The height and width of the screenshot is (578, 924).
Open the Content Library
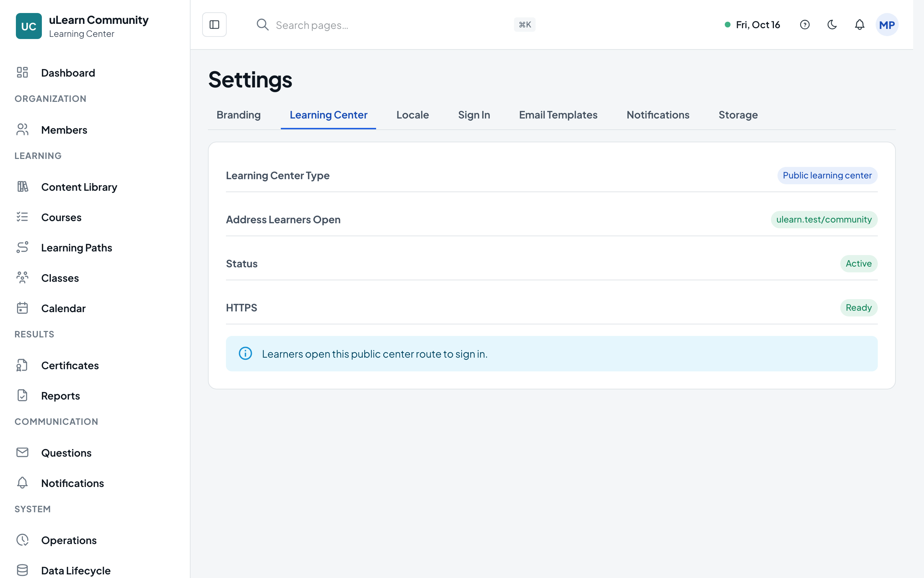point(95,187)
